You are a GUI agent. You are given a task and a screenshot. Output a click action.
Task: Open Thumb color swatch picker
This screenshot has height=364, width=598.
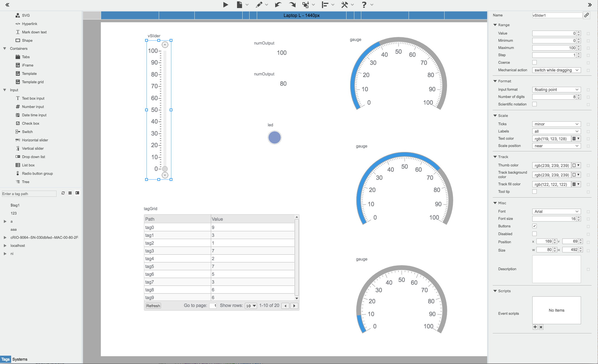576,165
